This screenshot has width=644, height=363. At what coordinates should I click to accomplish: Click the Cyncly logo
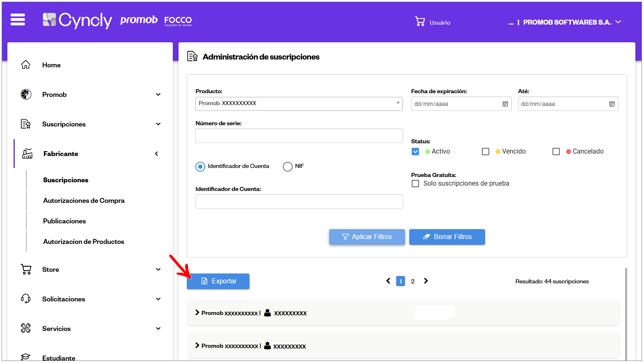click(x=77, y=20)
